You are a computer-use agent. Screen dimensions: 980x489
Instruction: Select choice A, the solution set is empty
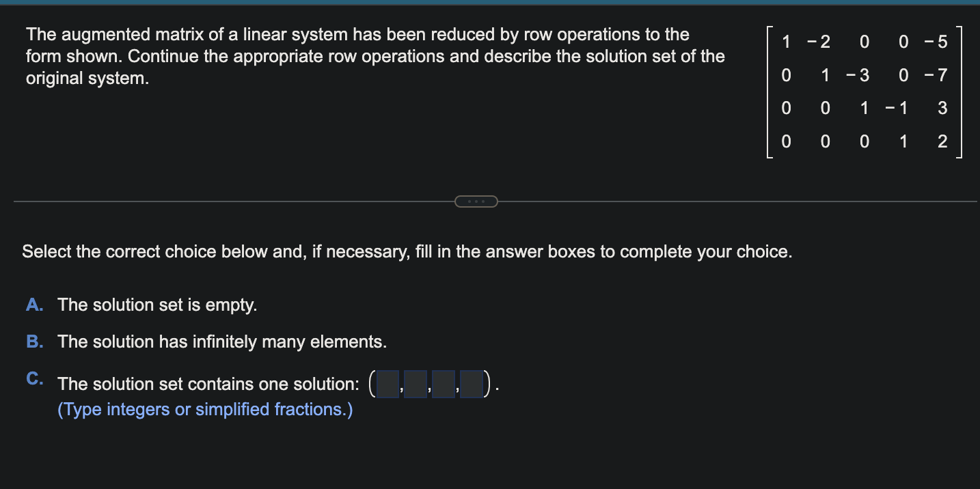(157, 305)
